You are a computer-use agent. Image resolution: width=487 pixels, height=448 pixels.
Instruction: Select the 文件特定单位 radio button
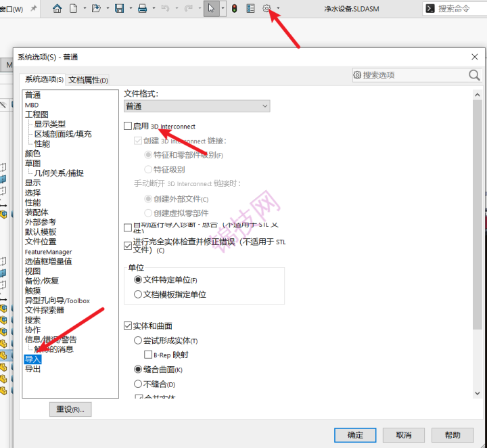(138, 279)
